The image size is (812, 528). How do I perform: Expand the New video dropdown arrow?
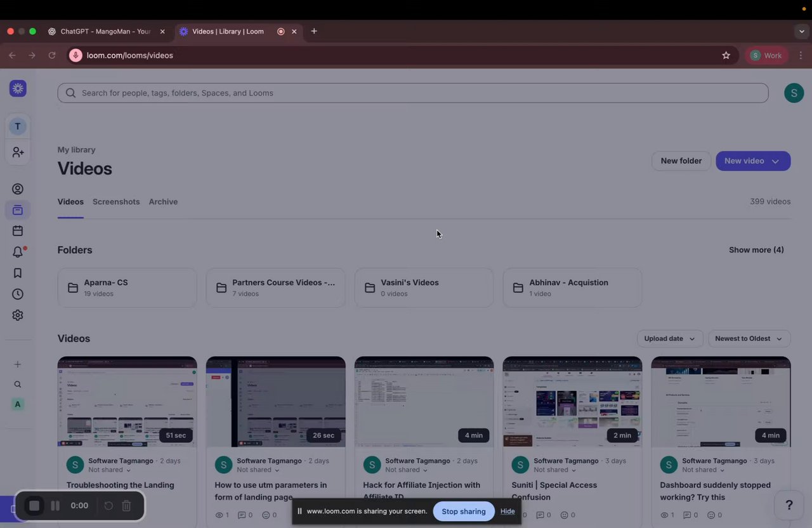tap(775, 161)
